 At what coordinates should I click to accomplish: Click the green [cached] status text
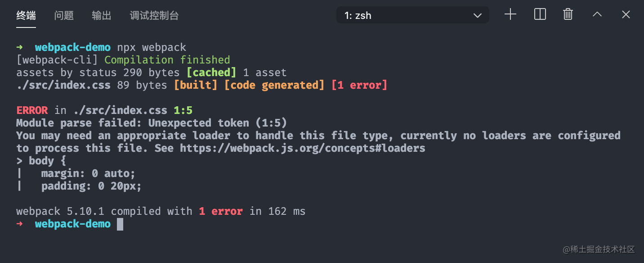[x=211, y=73]
